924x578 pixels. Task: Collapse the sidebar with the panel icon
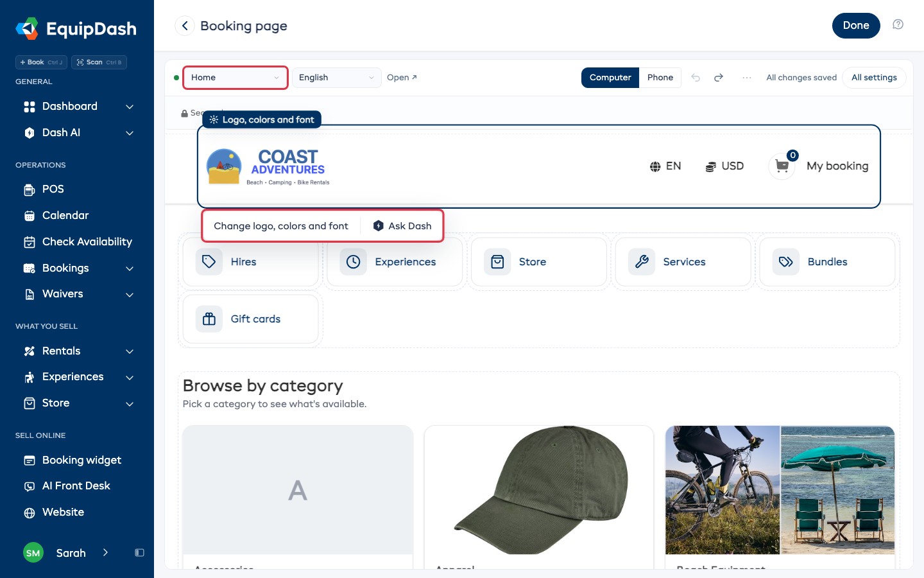(x=139, y=553)
